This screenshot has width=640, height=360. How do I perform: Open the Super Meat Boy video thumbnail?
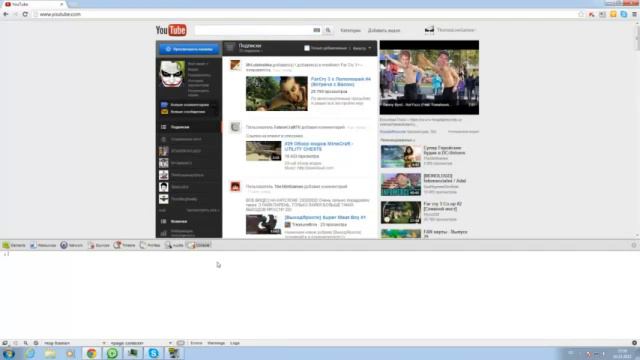point(263,224)
